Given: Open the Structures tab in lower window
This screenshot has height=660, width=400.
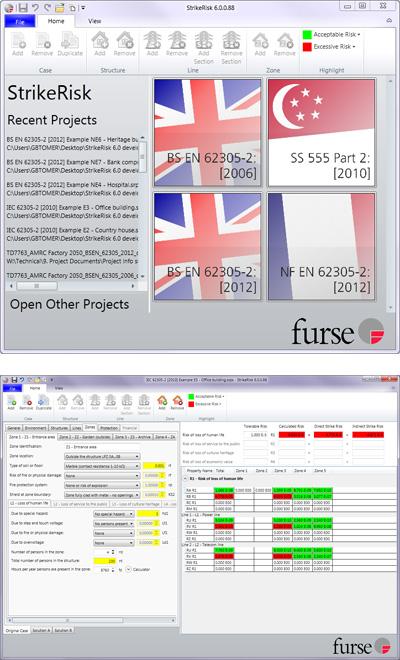Looking at the screenshot, I should click(x=59, y=428).
